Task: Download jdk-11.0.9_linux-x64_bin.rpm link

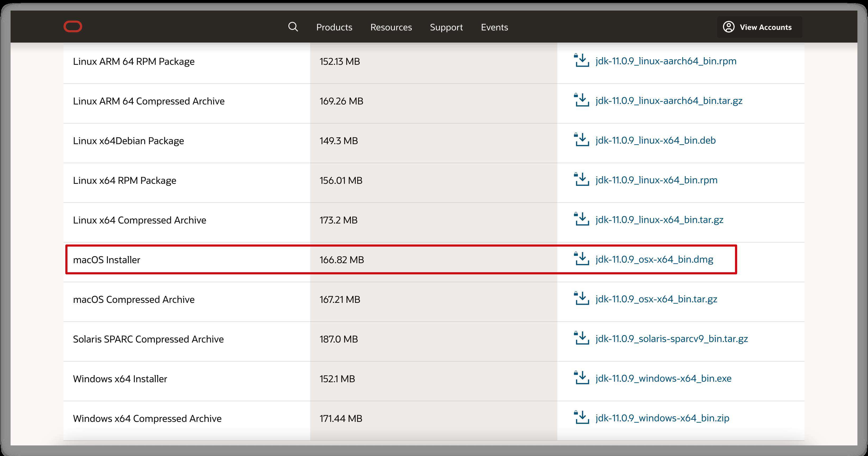Action: [656, 180]
